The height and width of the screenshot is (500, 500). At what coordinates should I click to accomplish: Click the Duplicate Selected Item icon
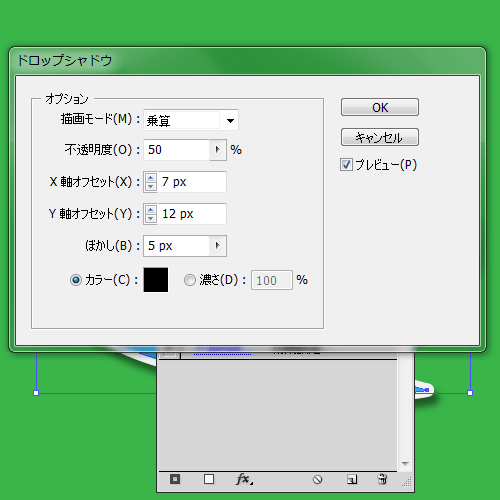tap(352, 479)
